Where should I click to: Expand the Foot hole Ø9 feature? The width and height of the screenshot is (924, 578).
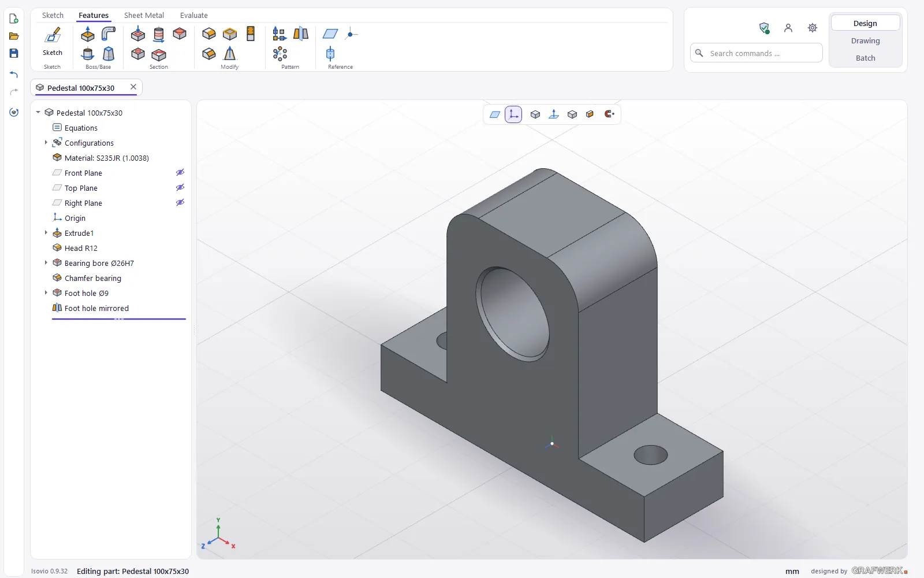coord(46,292)
